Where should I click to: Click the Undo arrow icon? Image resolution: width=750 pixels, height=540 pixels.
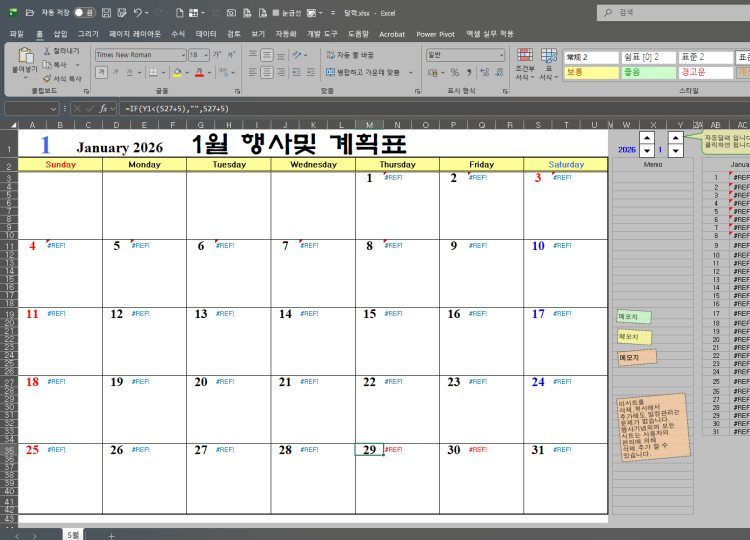pyautogui.click(x=138, y=13)
